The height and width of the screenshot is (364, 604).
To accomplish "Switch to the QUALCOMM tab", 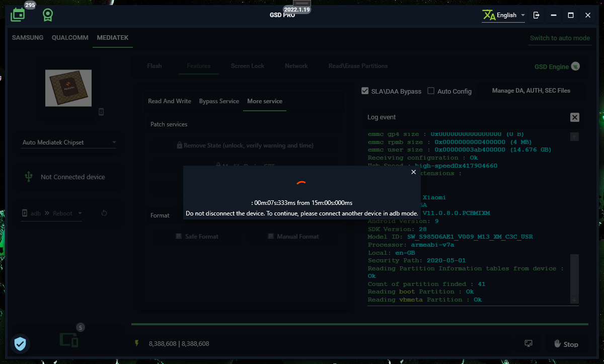I will (x=70, y=38).
